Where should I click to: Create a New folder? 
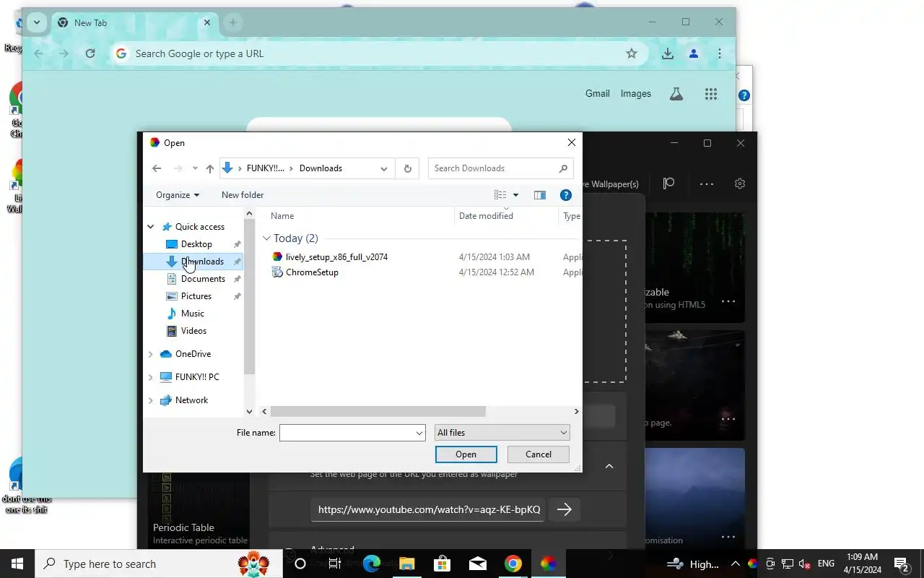(x=243, y=195)
